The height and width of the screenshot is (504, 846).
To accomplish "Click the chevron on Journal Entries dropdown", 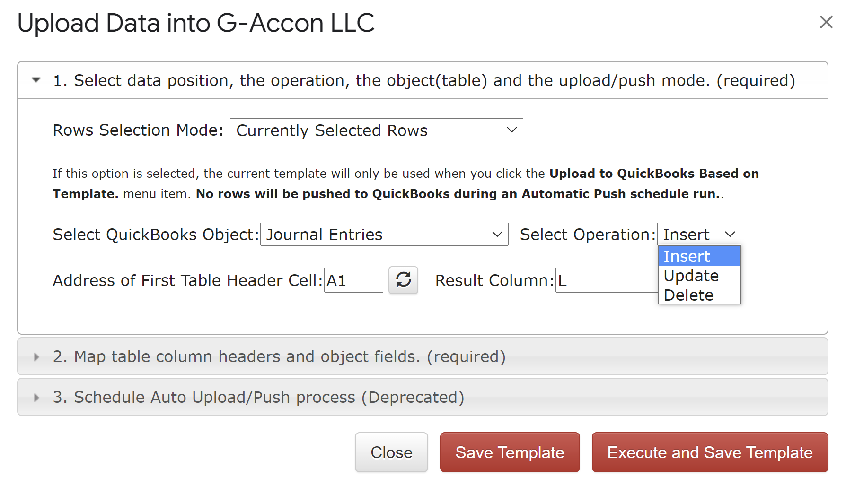I will click(497, 235).
